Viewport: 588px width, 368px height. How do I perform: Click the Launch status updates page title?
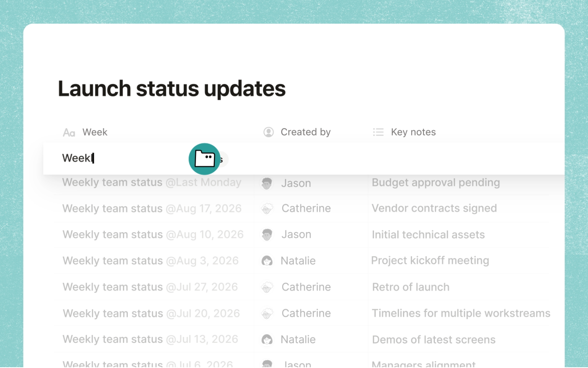pos(171,89)
